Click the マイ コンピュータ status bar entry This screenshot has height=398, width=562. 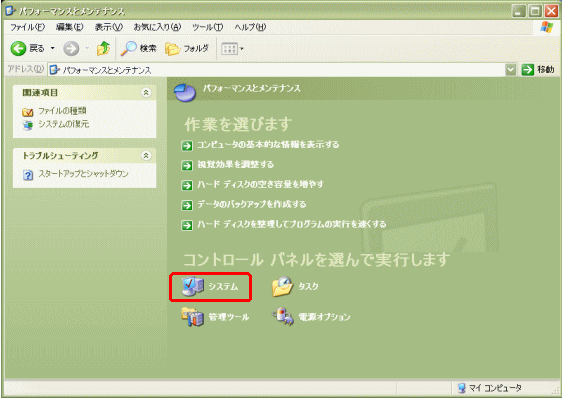(x=490, y=388)
